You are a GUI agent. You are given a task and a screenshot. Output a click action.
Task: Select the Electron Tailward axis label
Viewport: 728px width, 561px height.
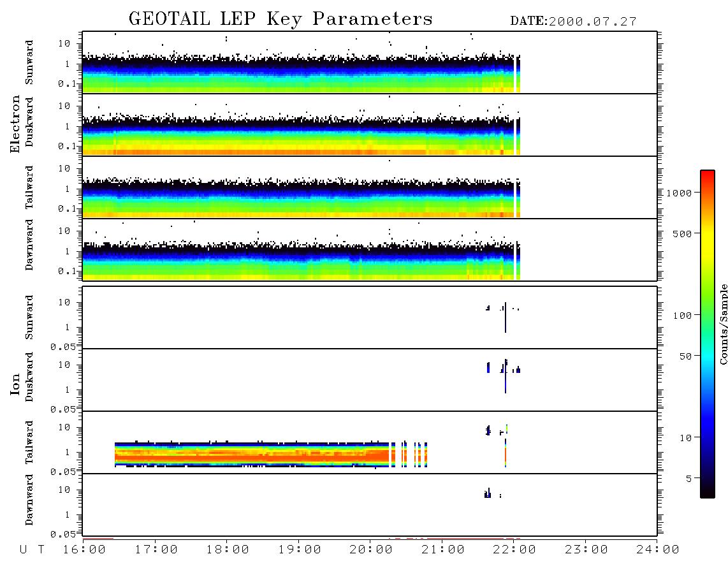pos(29,187)
